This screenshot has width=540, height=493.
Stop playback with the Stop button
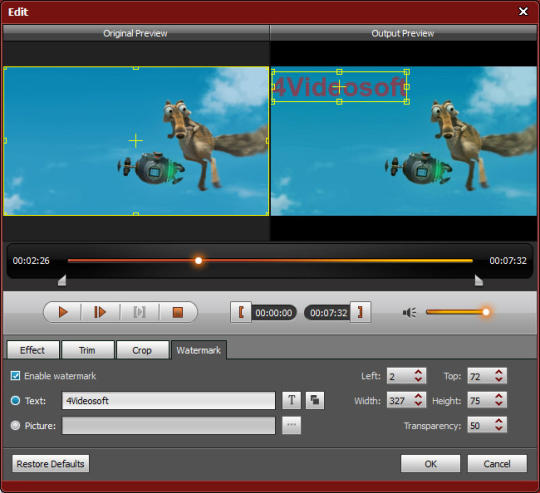tap(178, 313)
